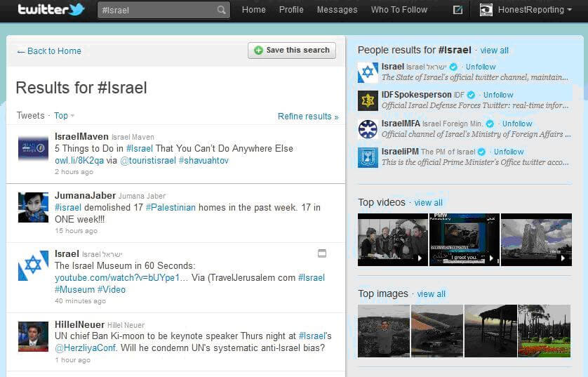Expand the Top tweets filter dropdown
This screenshot has height=377, width=588.
pos(64,116)
